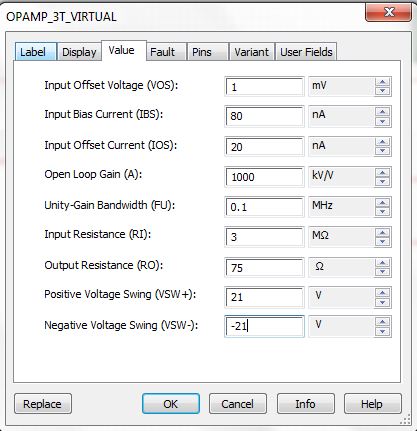Image resolution: width=417 pixels, height=431 pixels.
Task: Step up the IBS unit prefix
Action: click(382, 112)
